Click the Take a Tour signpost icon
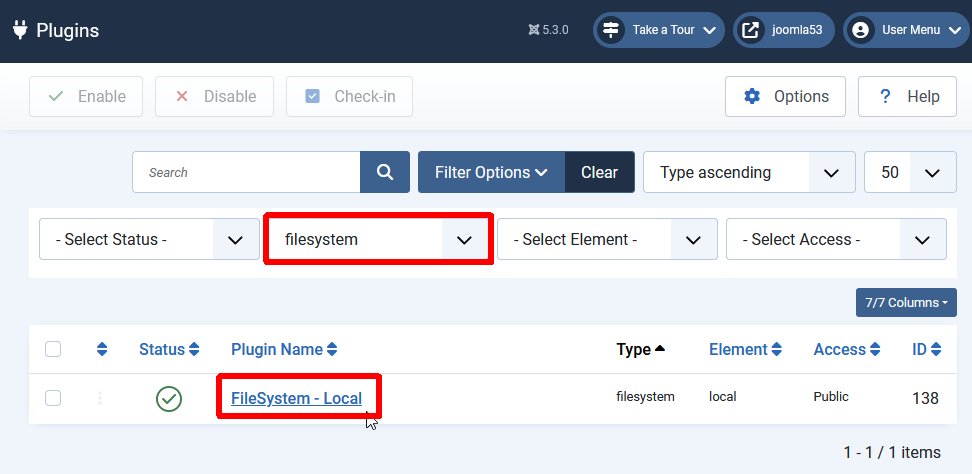972x474 pixels. click(611, 30)
